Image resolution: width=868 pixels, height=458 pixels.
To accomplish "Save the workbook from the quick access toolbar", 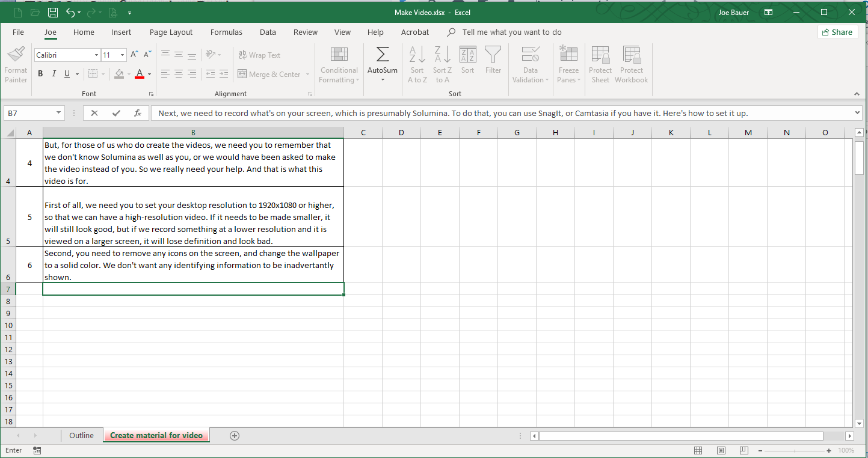I will coord(53,12).
